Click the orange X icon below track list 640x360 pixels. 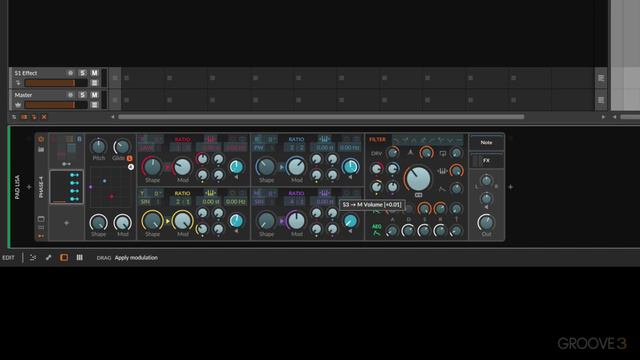(x=44, y=117)
